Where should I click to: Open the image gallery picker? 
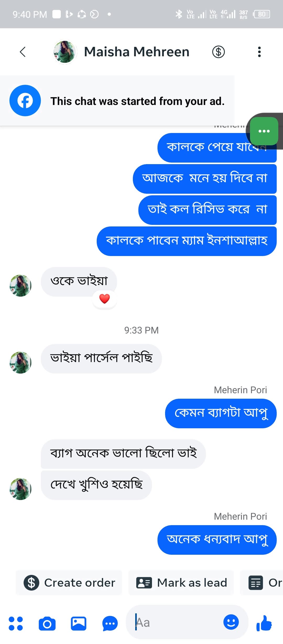pos(79,623)
